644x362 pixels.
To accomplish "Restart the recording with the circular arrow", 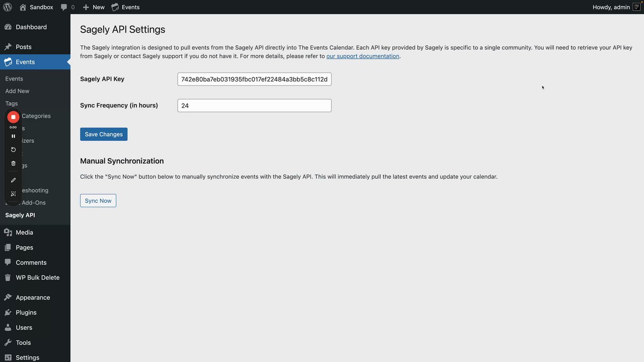I will pyautogui.click(x=13, y=149).
